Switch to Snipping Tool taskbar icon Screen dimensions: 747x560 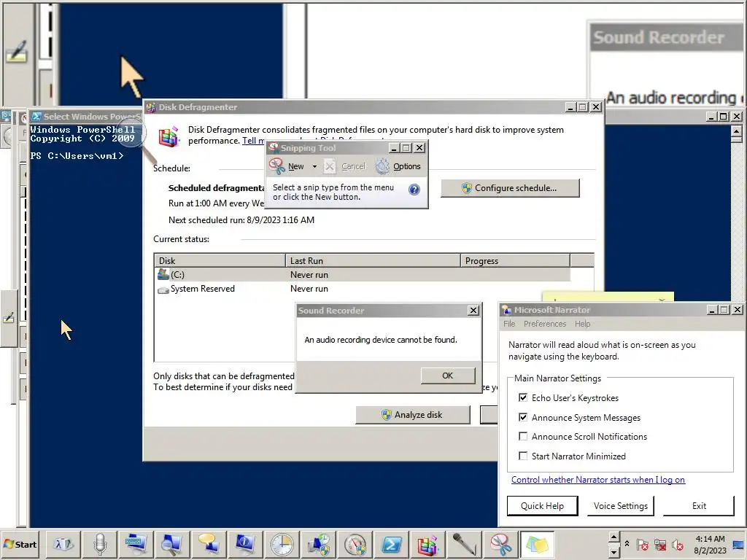(x=500, y=544)
